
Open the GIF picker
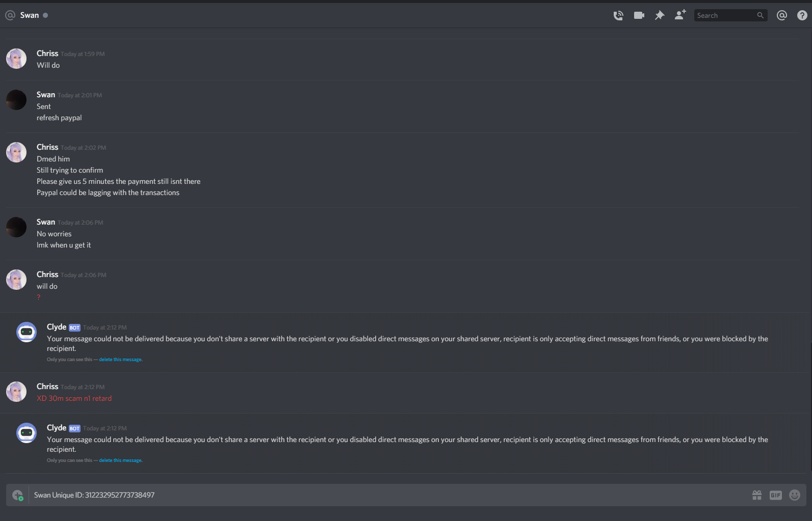(x=776, y=495)
